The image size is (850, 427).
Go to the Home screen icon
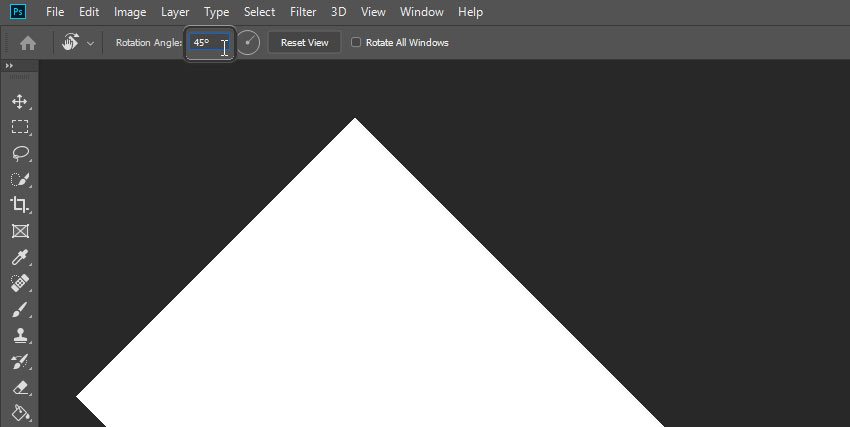coord(28,43)
